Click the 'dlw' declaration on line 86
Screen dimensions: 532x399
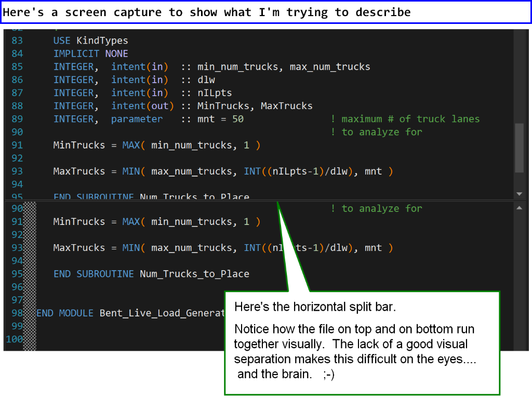(x=206, y=80)
